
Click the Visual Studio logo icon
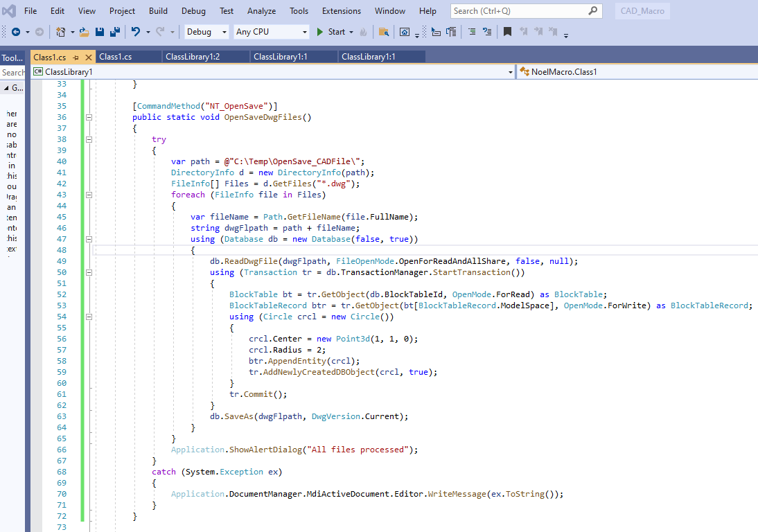pyautogui.click(x=10, y=11)
